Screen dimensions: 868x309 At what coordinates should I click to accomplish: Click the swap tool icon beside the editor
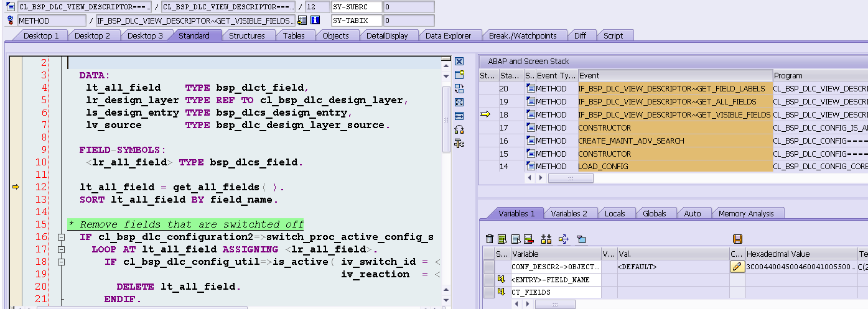coord(459,88)
